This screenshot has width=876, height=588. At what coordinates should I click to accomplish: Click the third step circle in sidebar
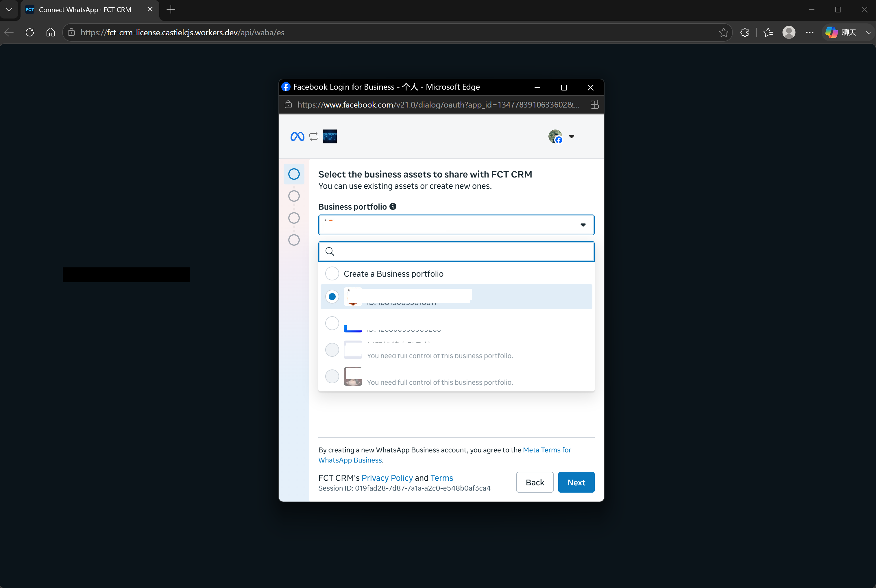(x=294, y=218)
